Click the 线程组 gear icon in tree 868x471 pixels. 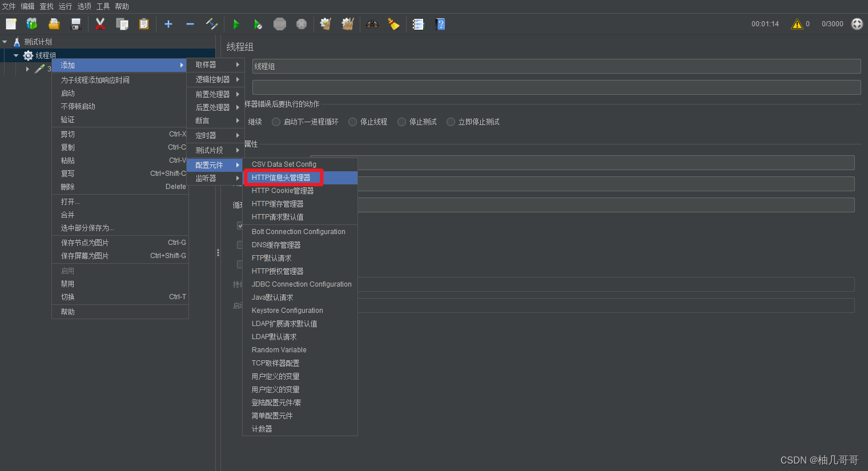(28, 55)
